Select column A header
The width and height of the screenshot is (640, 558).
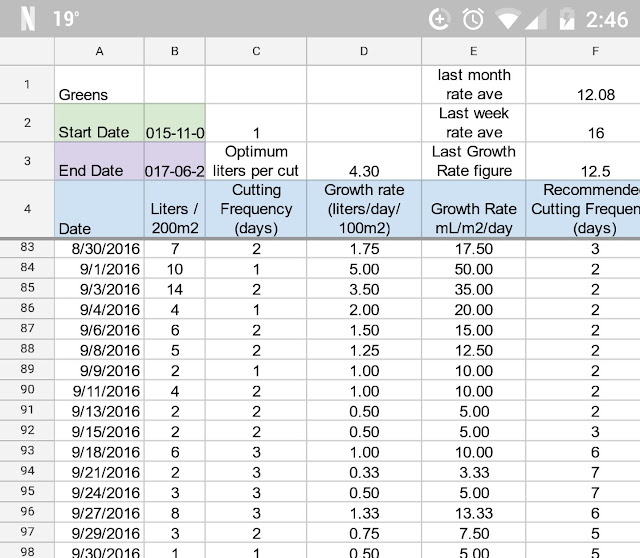[99, 52]
